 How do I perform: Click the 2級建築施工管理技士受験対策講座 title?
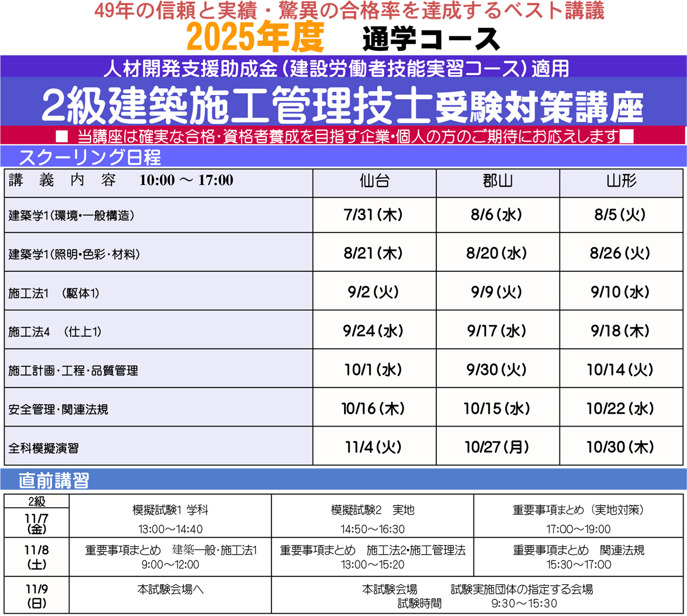343,106
